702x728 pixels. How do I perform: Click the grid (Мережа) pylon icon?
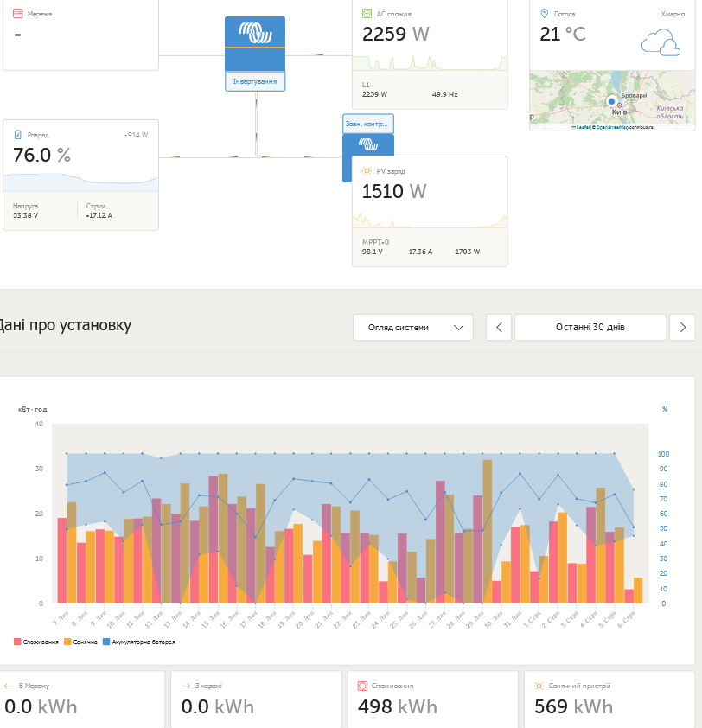[20, 14]
